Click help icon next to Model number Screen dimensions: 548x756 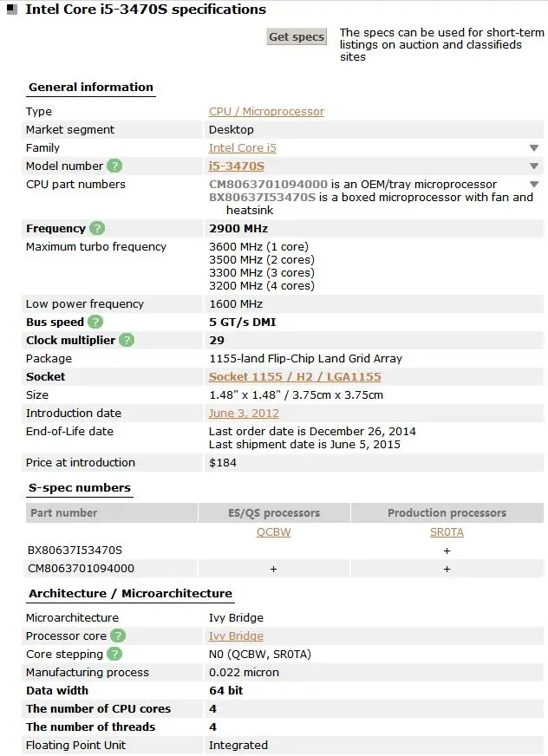coord(114,166)
